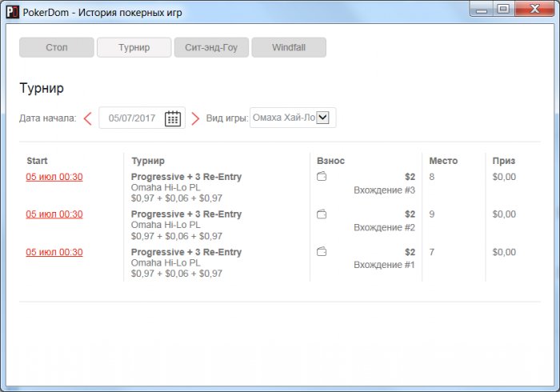
Task: Open third 05 июл 00:30 tournament link
Action: point(54,252)
